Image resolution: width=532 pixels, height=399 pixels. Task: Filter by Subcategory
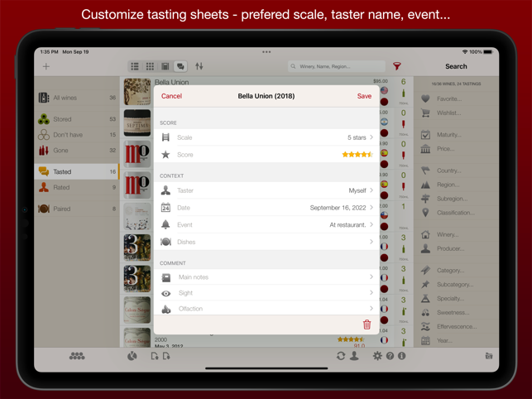pos(455,285)
